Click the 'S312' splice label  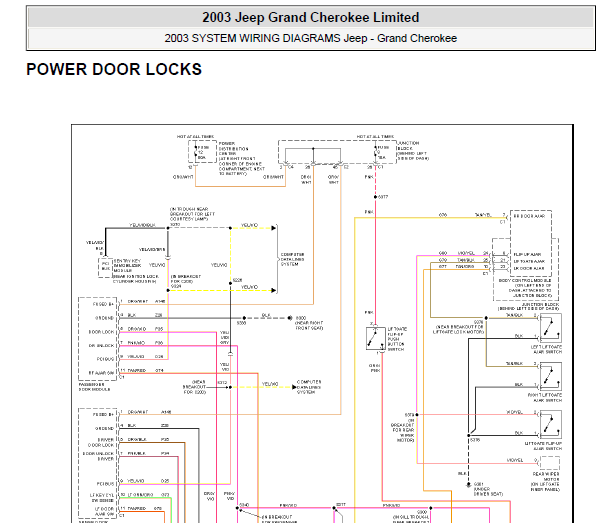pos(222,382)
